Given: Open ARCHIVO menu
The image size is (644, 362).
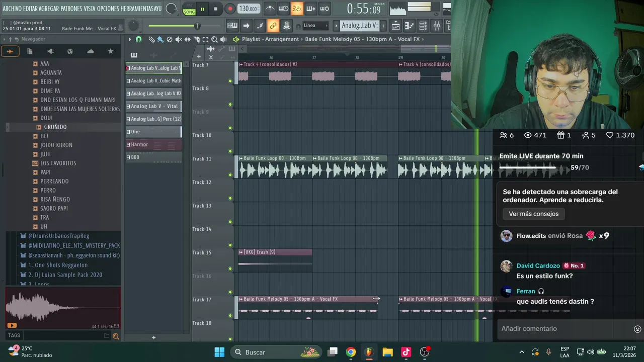Looking at the screenshot, I should coord(13,9).
